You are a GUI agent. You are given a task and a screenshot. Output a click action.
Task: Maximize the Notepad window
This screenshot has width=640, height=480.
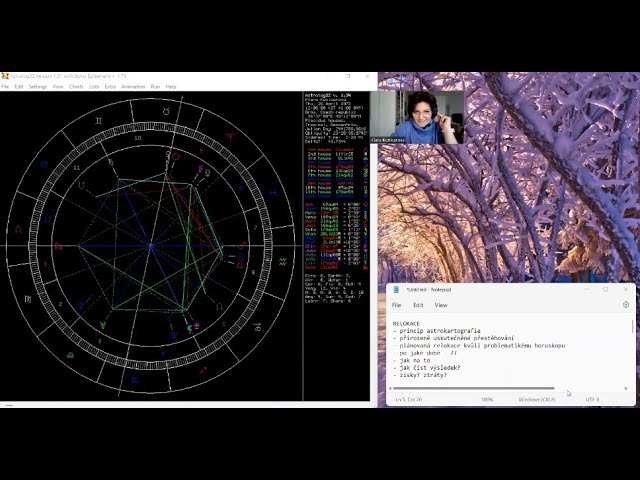(605, 290)
